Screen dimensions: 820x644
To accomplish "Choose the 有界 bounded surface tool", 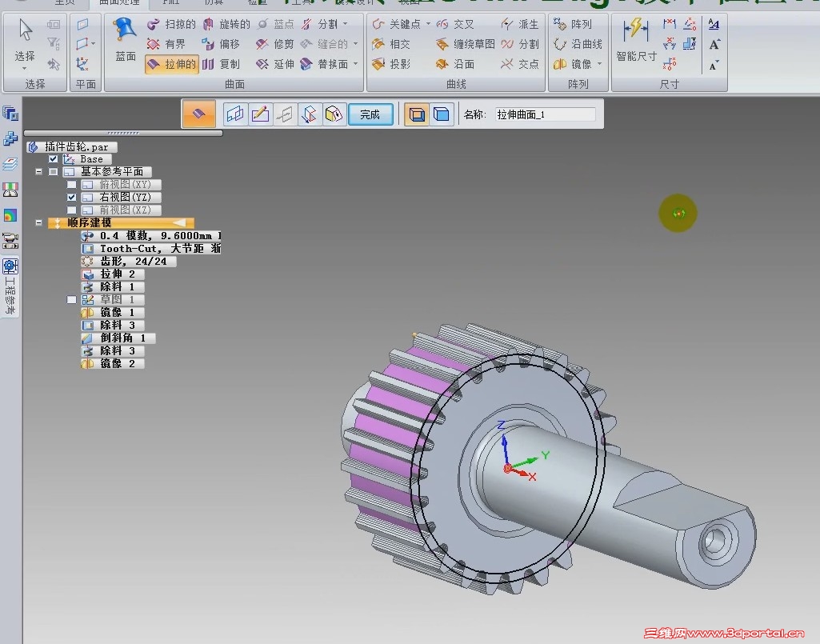I will pos(167,44).
